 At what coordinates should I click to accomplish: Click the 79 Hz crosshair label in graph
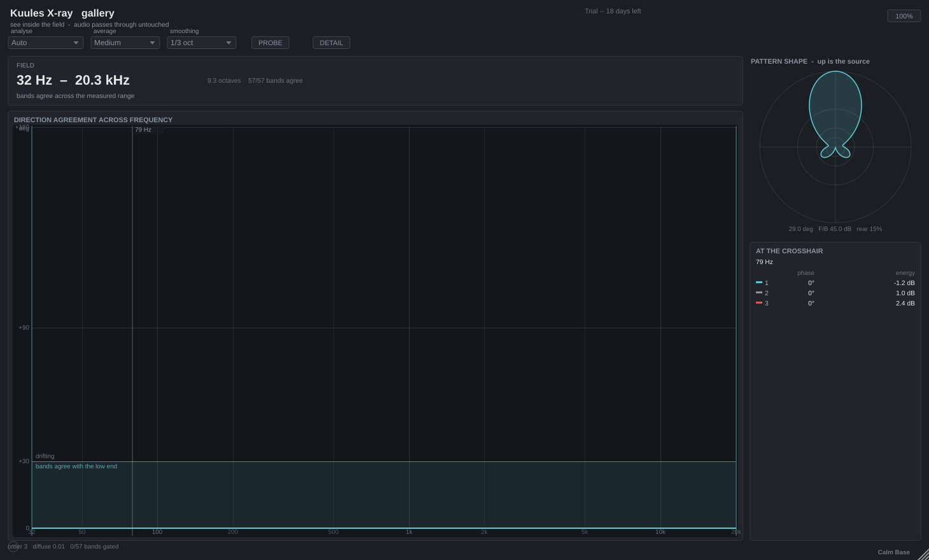143,130
